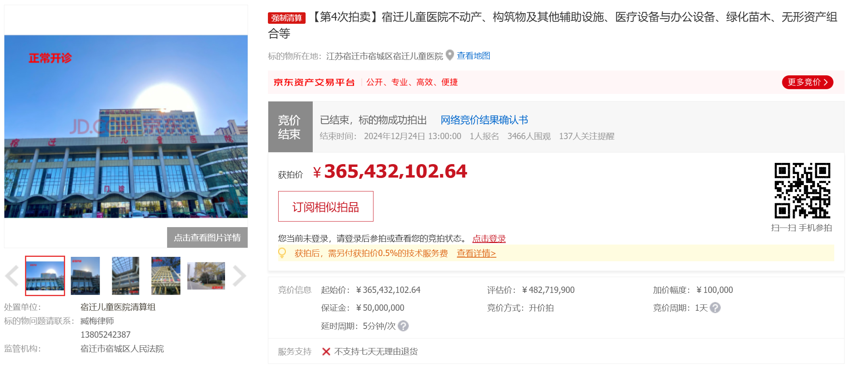Click the 江苏宿迁市宿城区宿迁儿童医院 address

coord(385,56)
